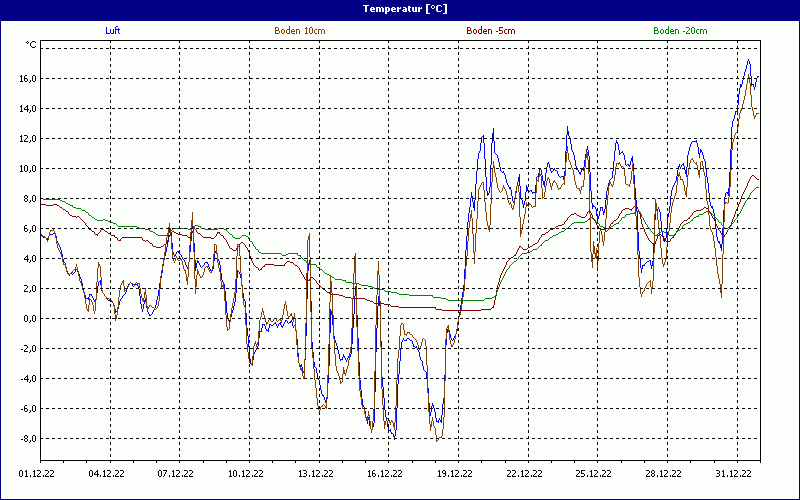The height and width of the screenshot is (500, 800).
Task: Click the °C unit label on the axis
Action: (31, 45)
